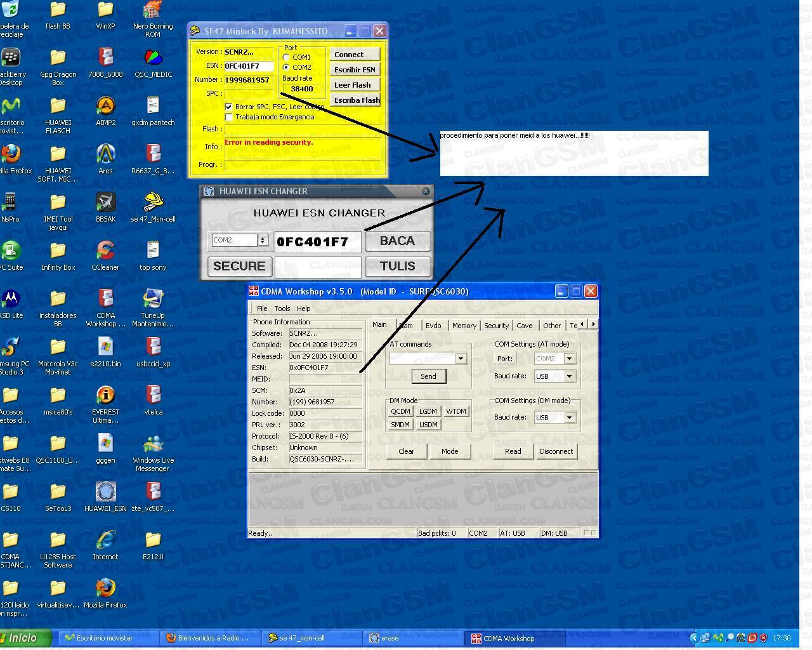The width and height of the screenshot is (812, 650).
Task: Select COM1 port radio button
Action: (286, 57)
